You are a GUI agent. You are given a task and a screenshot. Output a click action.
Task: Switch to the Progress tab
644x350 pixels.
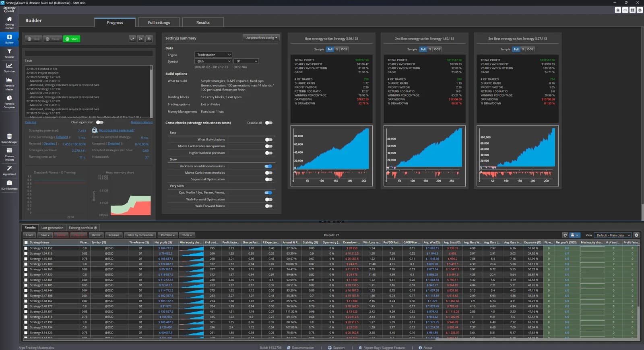(x=115, y=23)
